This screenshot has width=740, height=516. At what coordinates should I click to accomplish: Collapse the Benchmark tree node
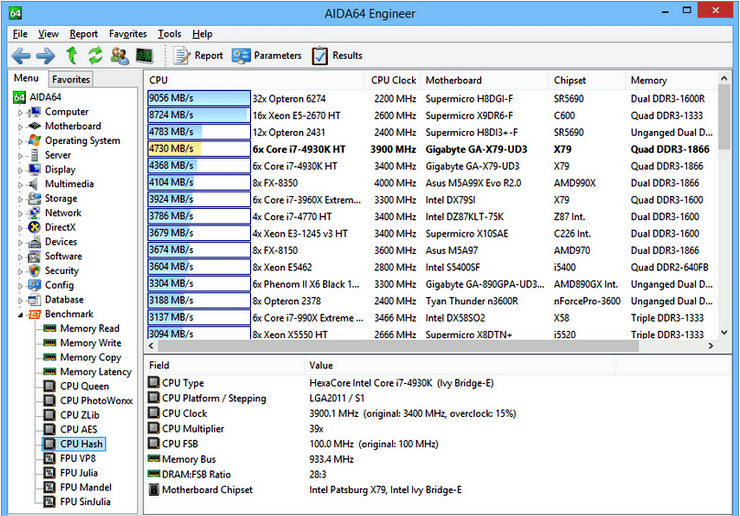(x=20, y=315)
